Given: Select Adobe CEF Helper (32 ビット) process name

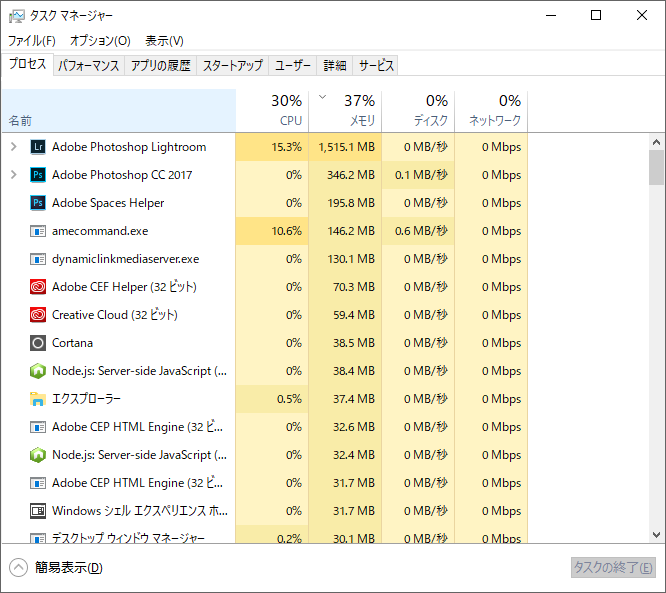Looking at the screenshot, I should (x=124, y=287).
